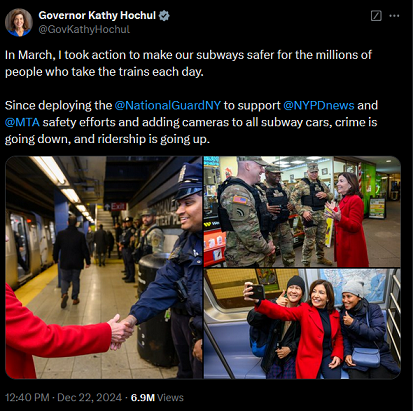Open the @NYPDnews mention
Image resolution: width=413 pixels, height=411 pixels.
click(319, 105)
